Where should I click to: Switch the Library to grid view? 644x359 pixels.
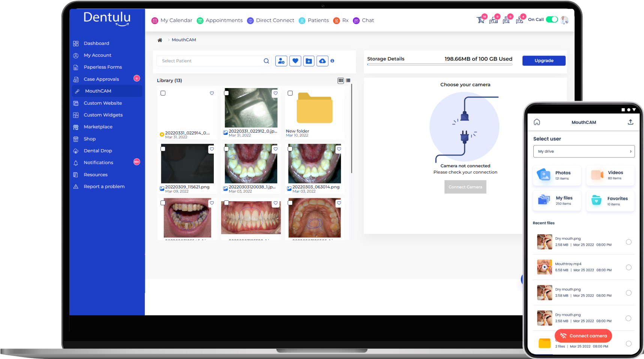(x=341, y=81)
